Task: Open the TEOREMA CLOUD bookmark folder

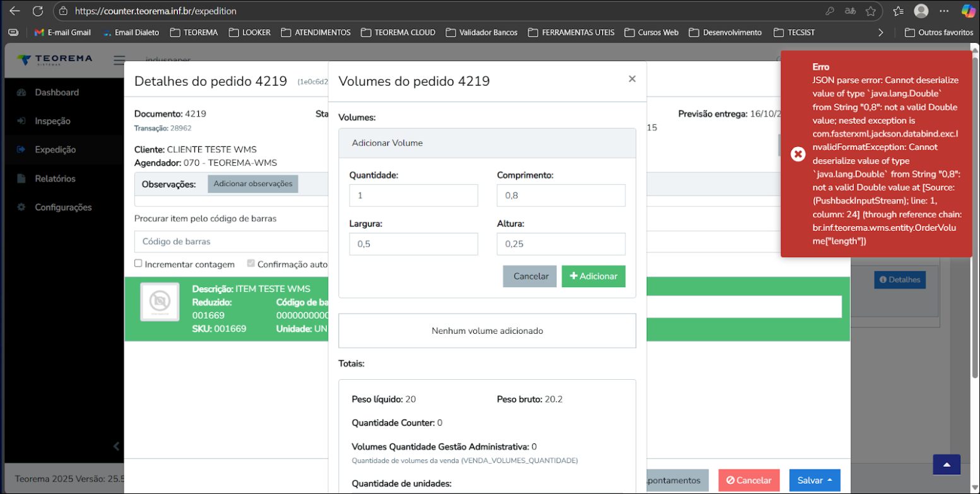Action: [398, 32]
